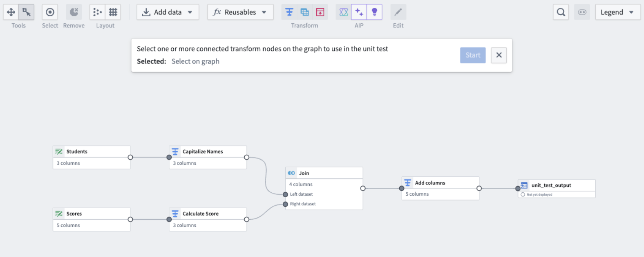Viewport: 644px width, 257px height.
Task: Select the pan/move tool icon
Action: pos(11,12)
